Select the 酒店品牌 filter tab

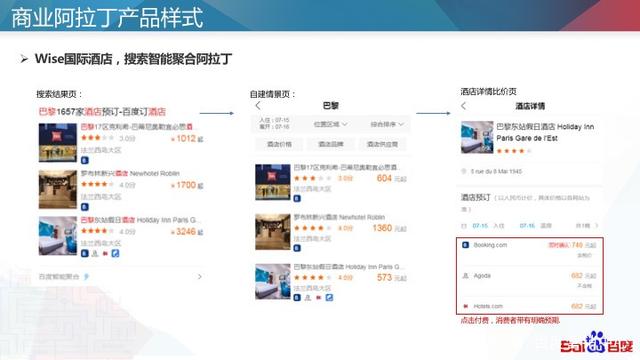(331, 144)
